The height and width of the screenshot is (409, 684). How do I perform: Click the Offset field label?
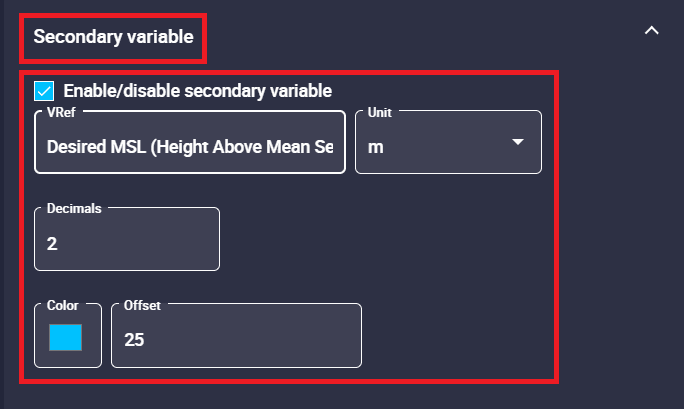tap(141, 305)
